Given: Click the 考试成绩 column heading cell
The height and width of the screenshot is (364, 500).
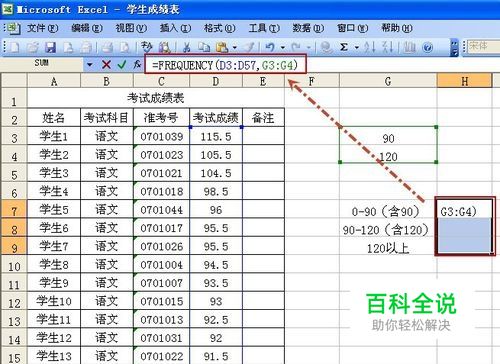Looking at the screenshot, I should [x=216, y=118].
